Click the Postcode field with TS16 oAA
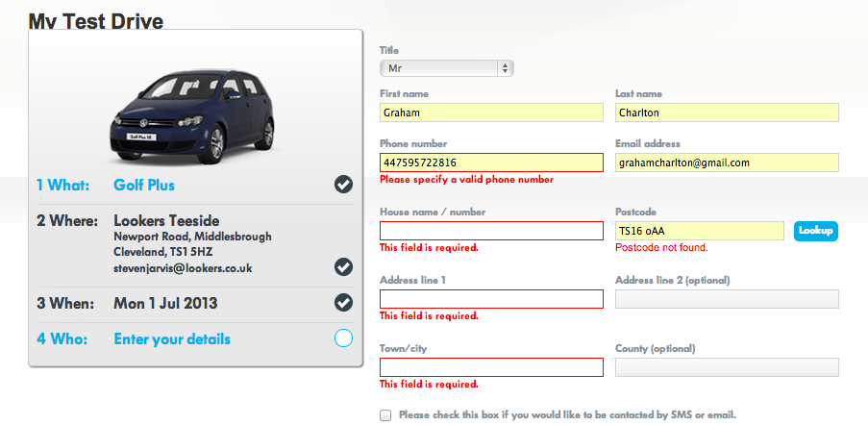868x425 pixels. pyautogui.click(x=700, y=231)
